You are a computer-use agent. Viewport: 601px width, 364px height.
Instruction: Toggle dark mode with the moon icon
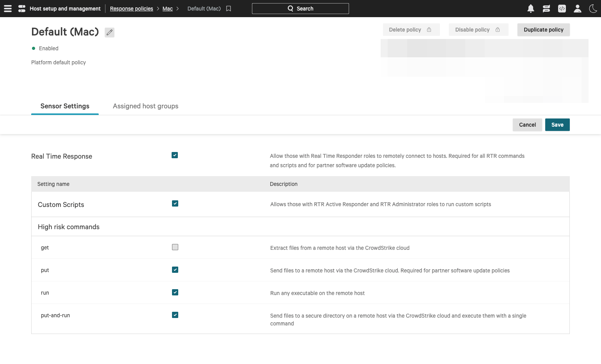point(593,9)
